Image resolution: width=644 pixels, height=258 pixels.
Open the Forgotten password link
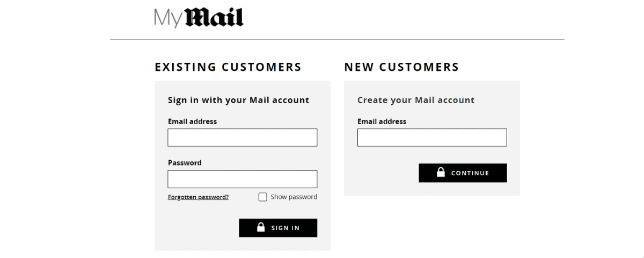[198, 197]
